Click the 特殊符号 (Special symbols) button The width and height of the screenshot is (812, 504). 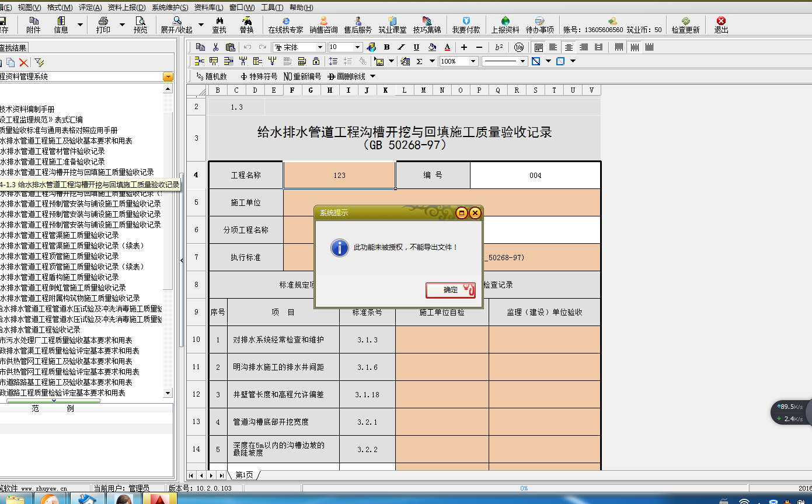(259, 76)
